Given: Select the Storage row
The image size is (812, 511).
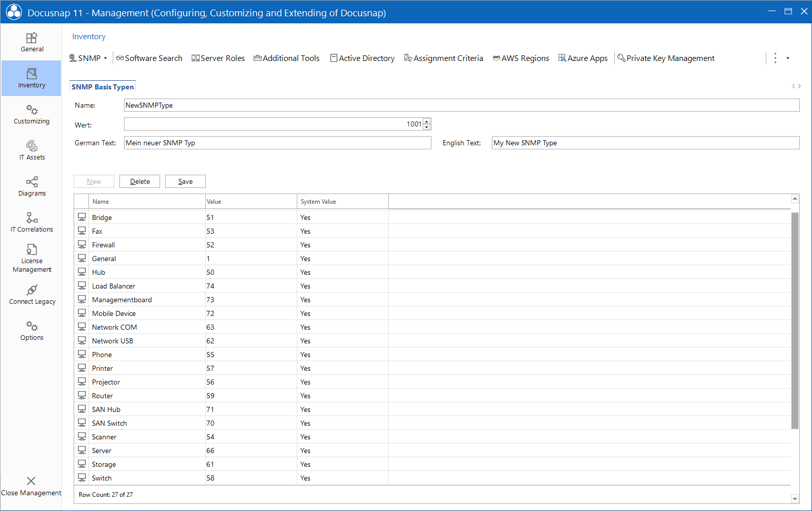Looking at the screenshot, I should click(432, 464).
